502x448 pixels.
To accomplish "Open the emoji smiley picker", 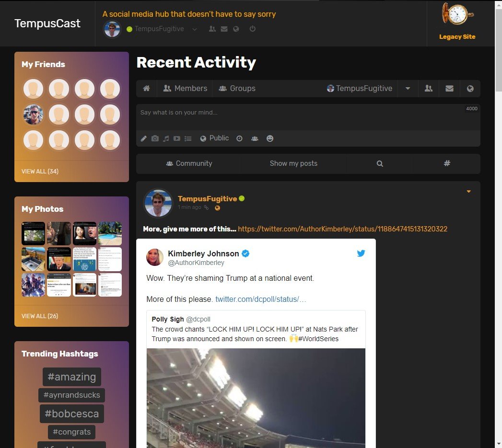I will pos(270,138).
